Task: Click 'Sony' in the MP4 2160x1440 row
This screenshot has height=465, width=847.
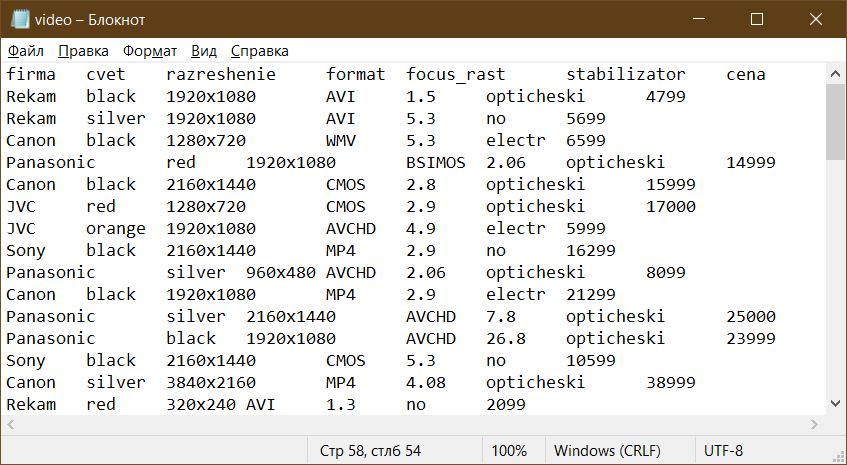Action: click(x=26, y=251)
